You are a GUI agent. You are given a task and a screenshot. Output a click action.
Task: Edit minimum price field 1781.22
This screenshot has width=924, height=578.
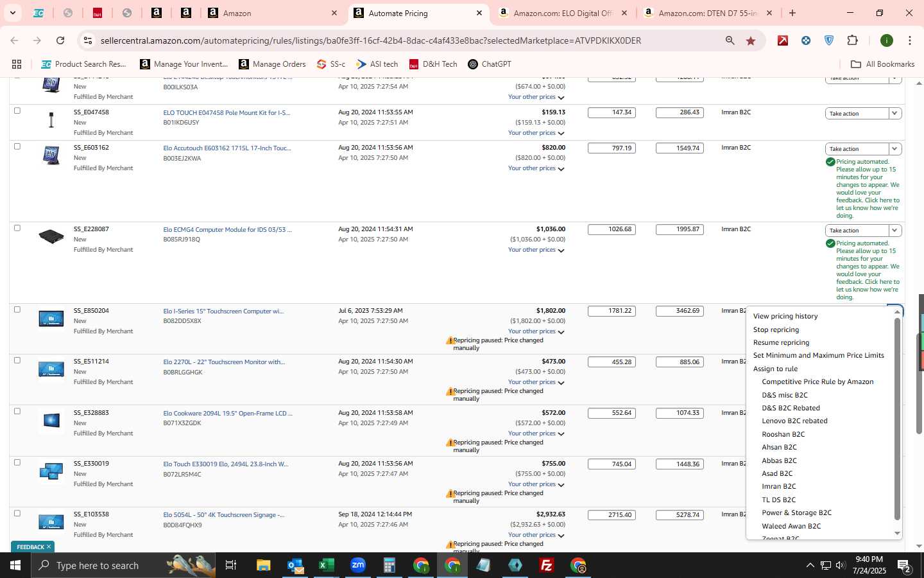[x=612, y=311]
